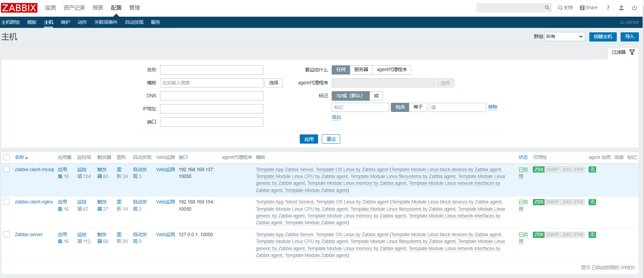Select the 等于 tag operator
644x278 pixels.
coord(418,107)
